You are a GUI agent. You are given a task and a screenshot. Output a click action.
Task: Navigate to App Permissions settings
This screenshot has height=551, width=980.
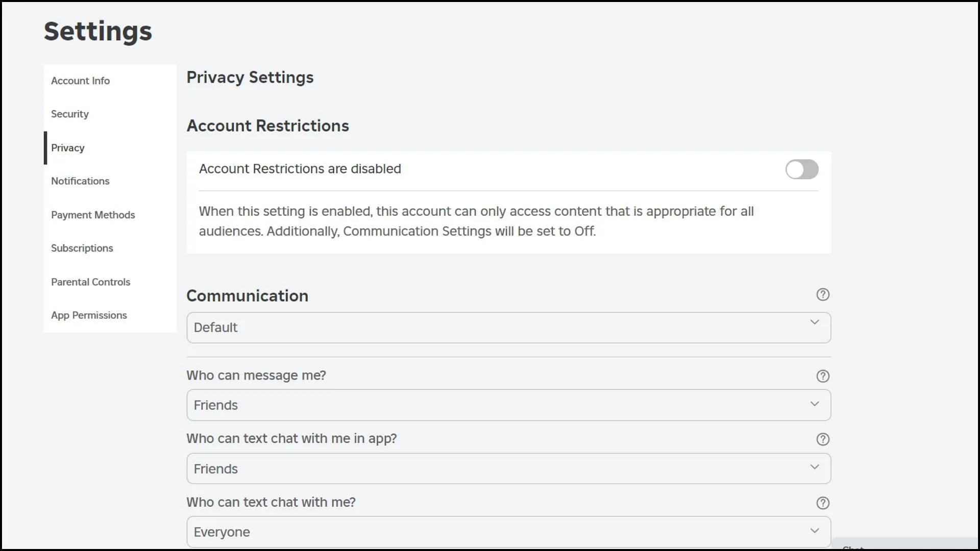[x=89, y=315]
